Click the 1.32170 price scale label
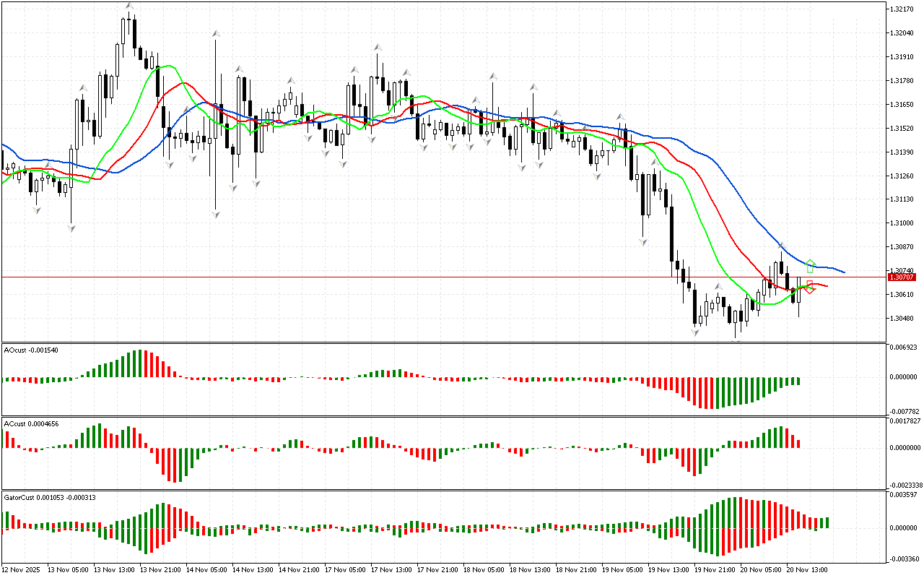Screen dimensions: 924x578 tap(902, 9)
